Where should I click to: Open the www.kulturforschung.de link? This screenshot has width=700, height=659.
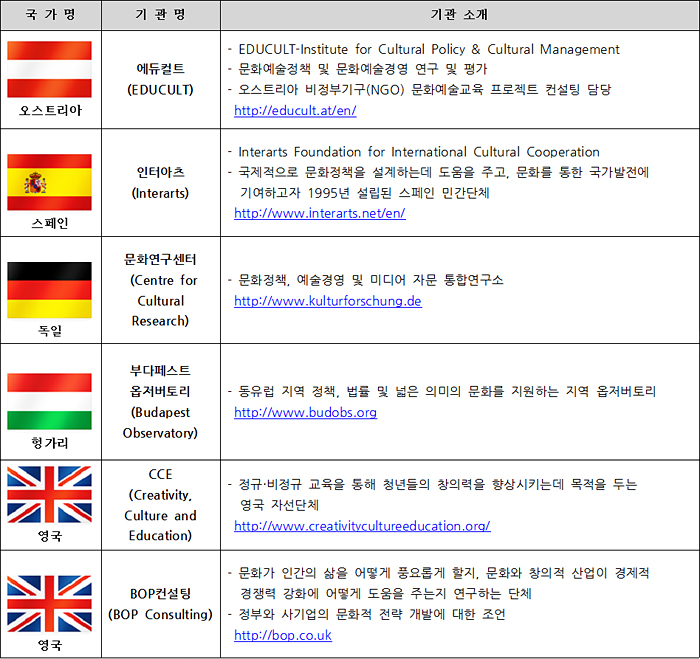328,301
